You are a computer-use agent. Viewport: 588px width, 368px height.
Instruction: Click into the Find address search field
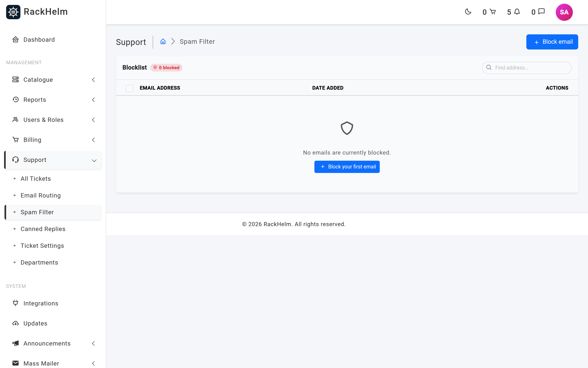pos(527,68)
